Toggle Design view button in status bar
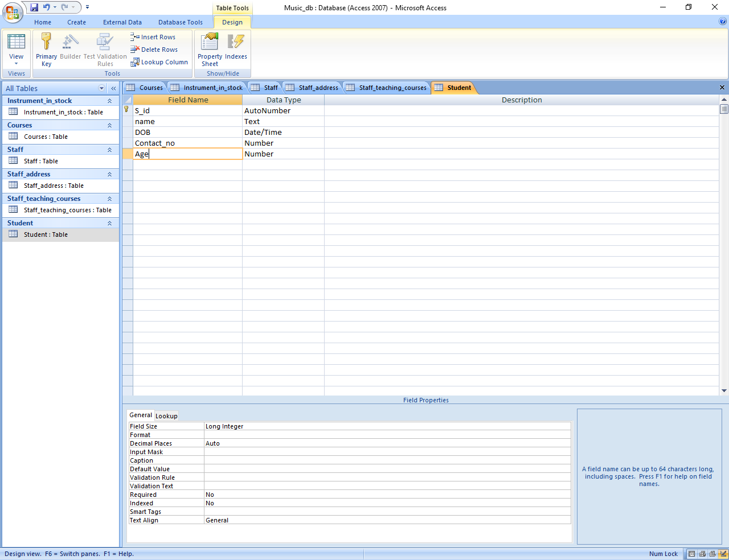Screen dimensions: 729x560 point(723,554)
